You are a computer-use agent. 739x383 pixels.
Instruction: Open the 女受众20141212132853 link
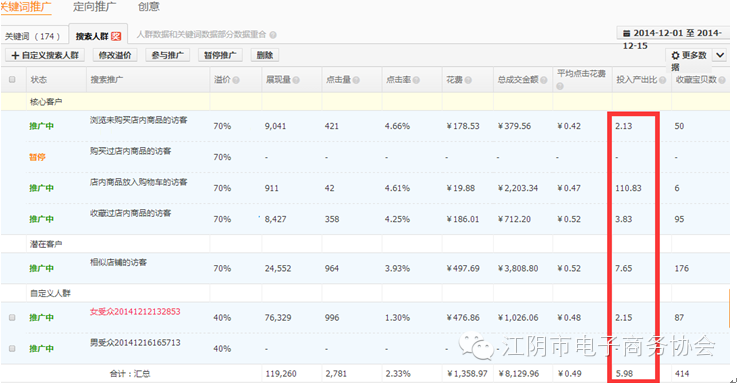[x=135, y=312]
